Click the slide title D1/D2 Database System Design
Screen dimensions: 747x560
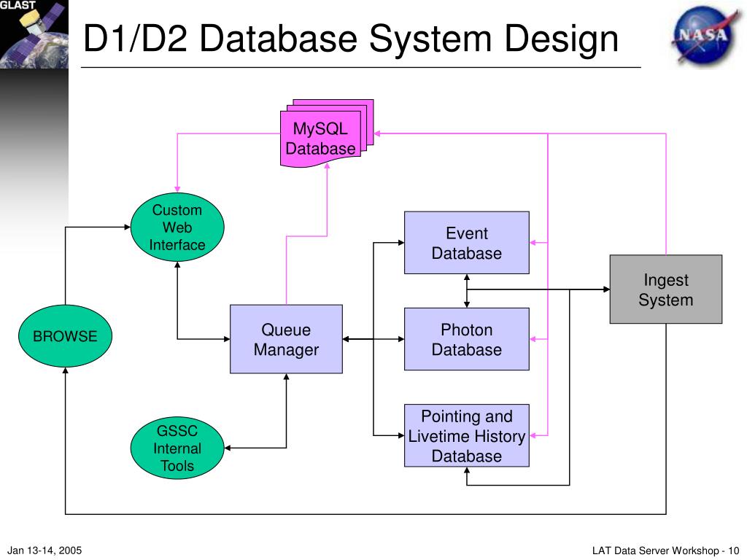click(x=351, y=38)
